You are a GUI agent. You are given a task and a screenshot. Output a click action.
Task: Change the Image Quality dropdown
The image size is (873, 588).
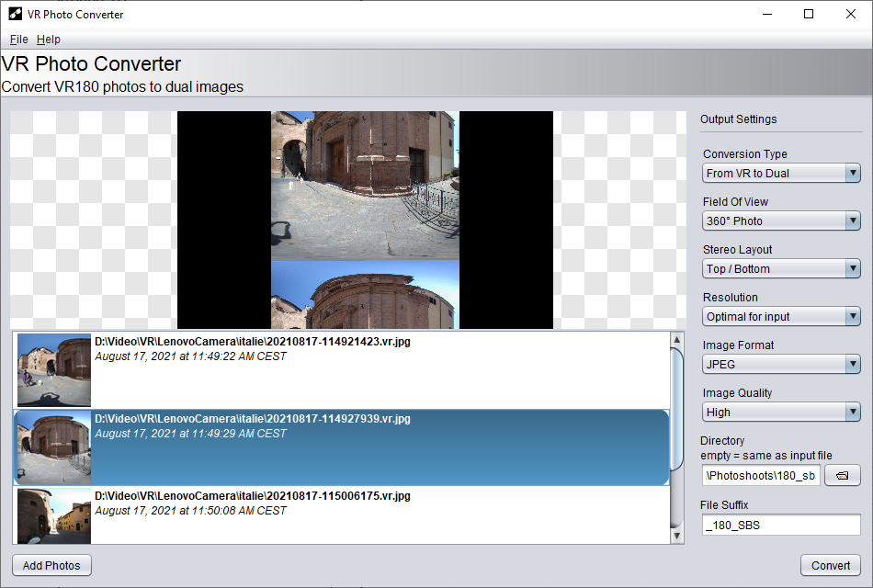click(x=781, y=412)
